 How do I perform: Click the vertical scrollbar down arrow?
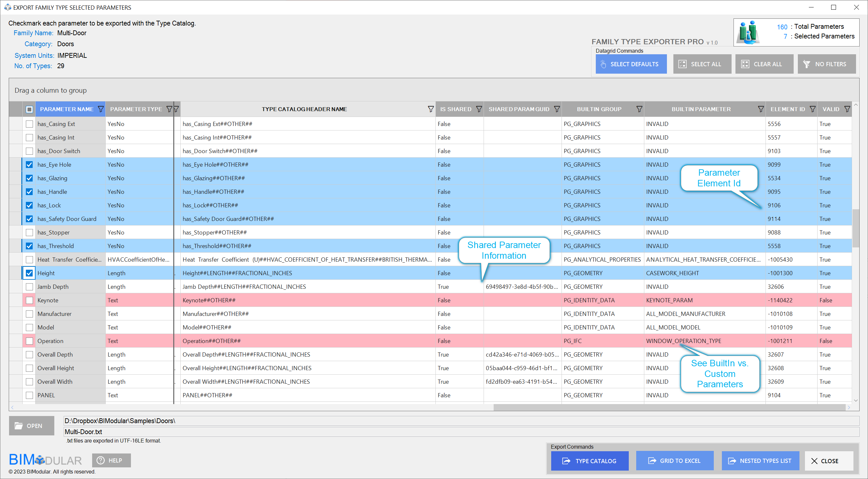[x=855, y=401]
